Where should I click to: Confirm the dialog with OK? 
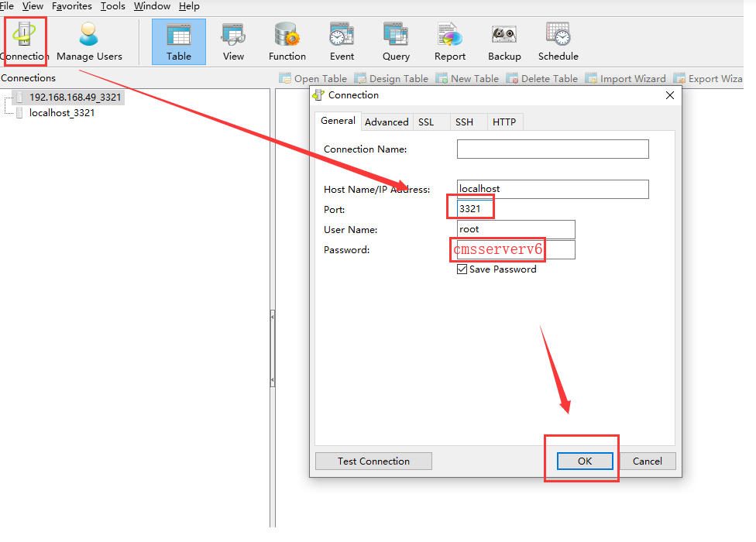[x=585, y=461]
